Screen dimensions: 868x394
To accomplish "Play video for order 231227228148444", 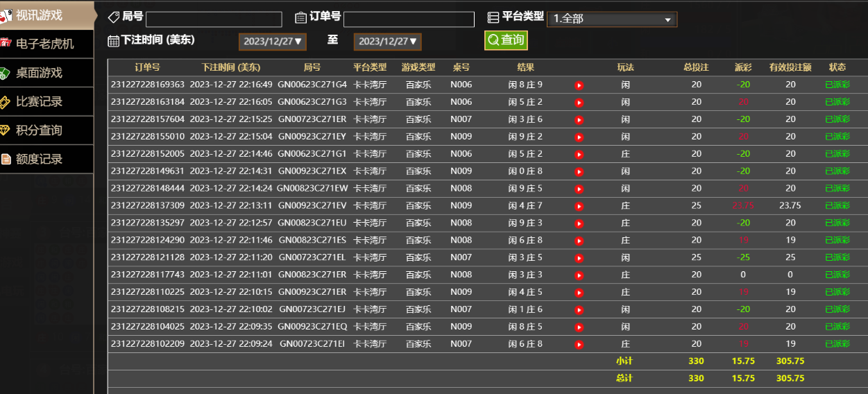I will [579, 189].
